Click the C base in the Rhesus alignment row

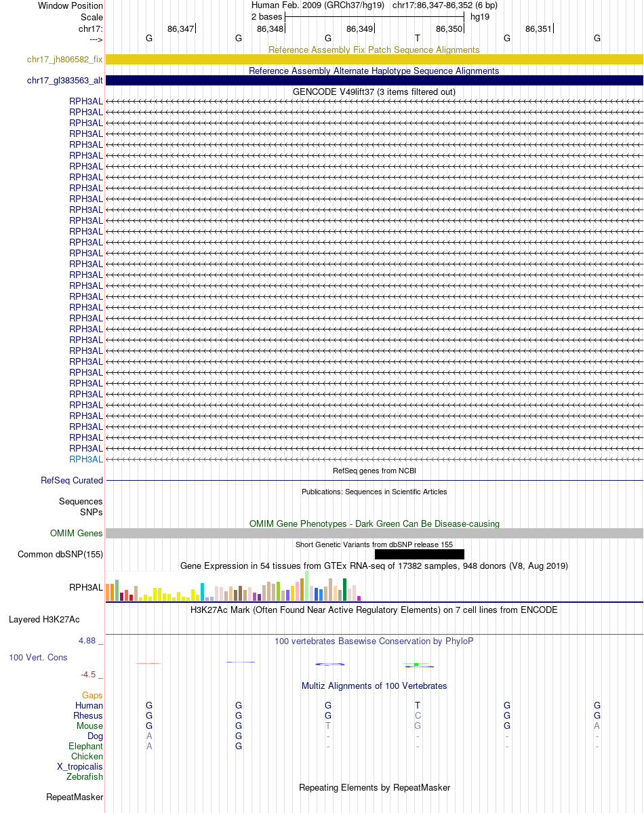click(418, 715)
